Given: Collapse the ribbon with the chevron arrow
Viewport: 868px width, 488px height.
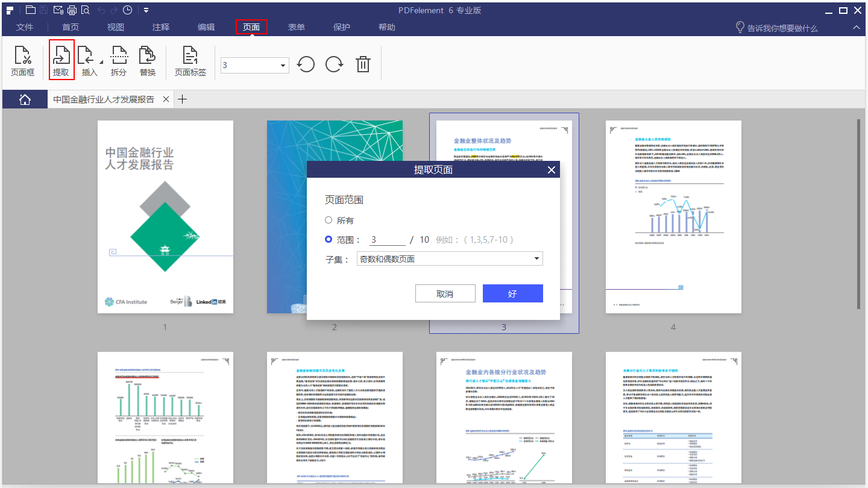Looking at the screenshot, I should click(857, 28).
